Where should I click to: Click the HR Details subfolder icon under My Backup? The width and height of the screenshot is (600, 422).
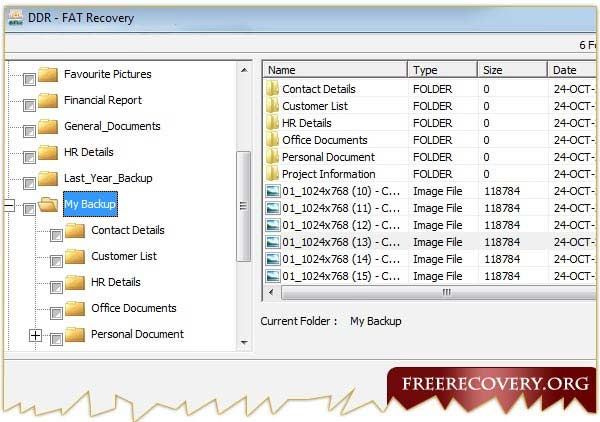75,283
